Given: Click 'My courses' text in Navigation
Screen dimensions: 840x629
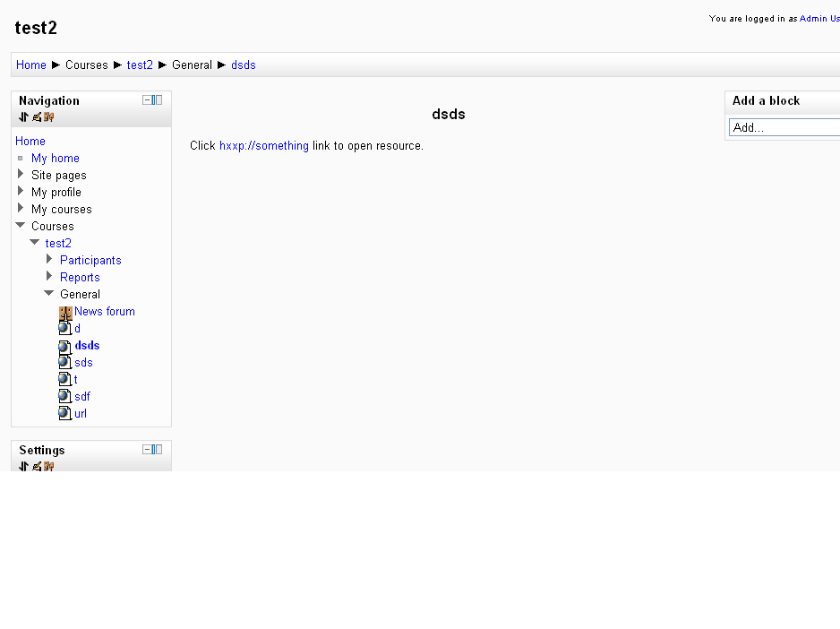Looking at the screenshot, I should click(x=62, y=210).
